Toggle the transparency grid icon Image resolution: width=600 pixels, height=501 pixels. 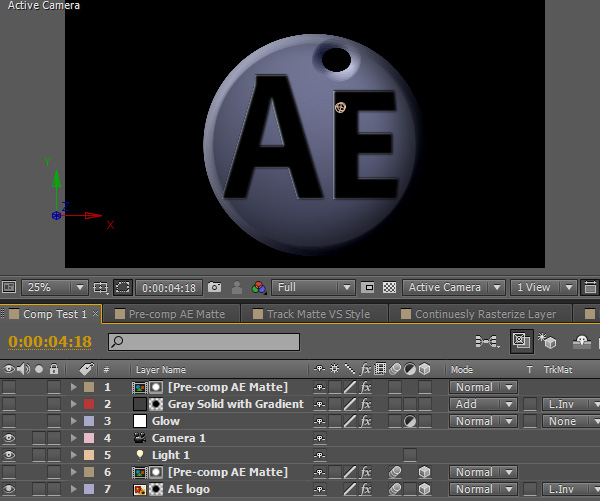coord(389,288)
